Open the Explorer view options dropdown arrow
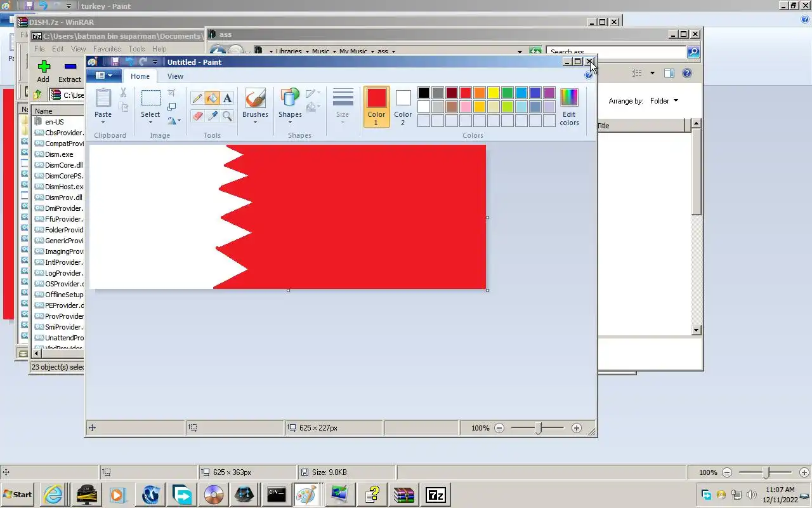The height and width of the screenshot is (508, 812). [x=652, y=73]
